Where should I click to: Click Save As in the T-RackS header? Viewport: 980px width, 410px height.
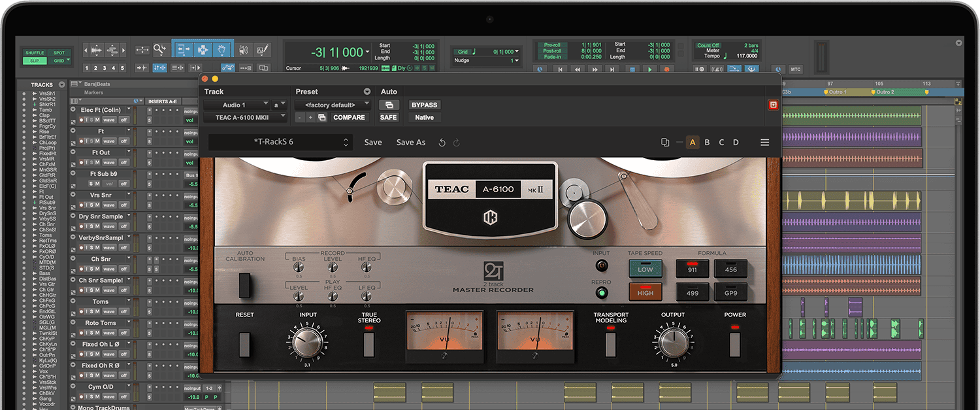410,142
